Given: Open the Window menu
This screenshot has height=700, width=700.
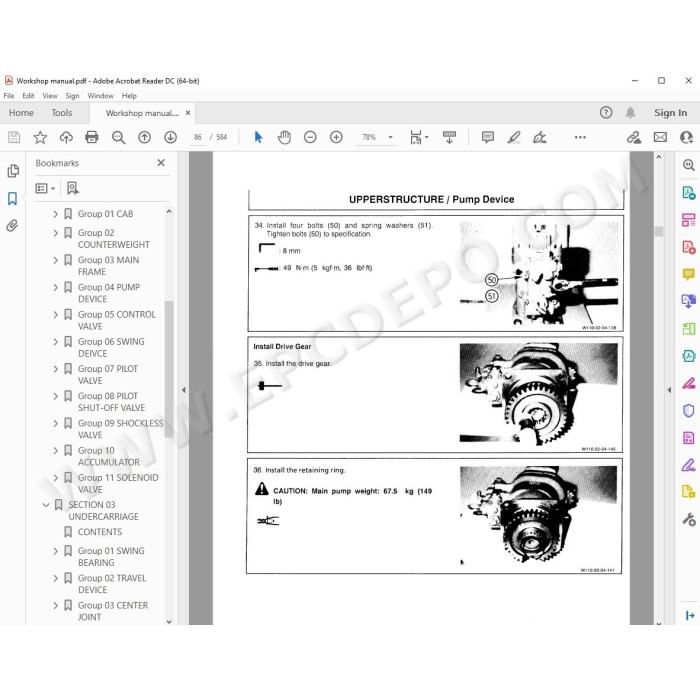Looking at the screenshot, I should pyautogui.click(x=100, y=96).
